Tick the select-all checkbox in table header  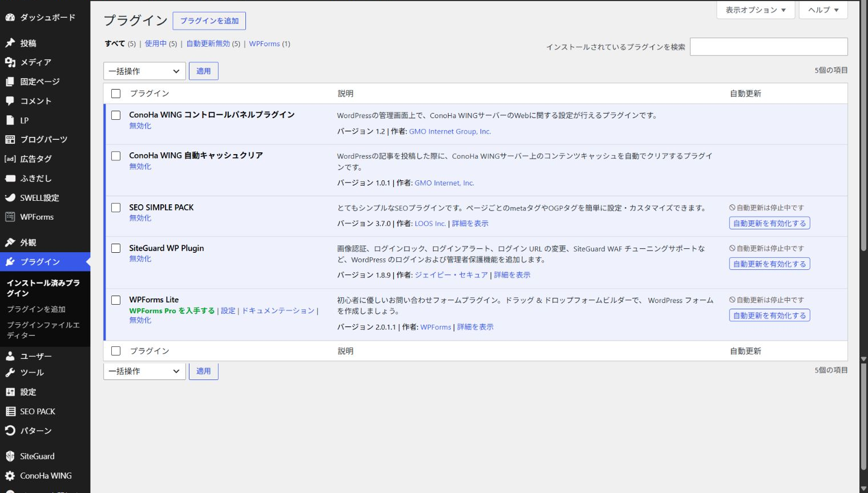click(x=116, y=94)
